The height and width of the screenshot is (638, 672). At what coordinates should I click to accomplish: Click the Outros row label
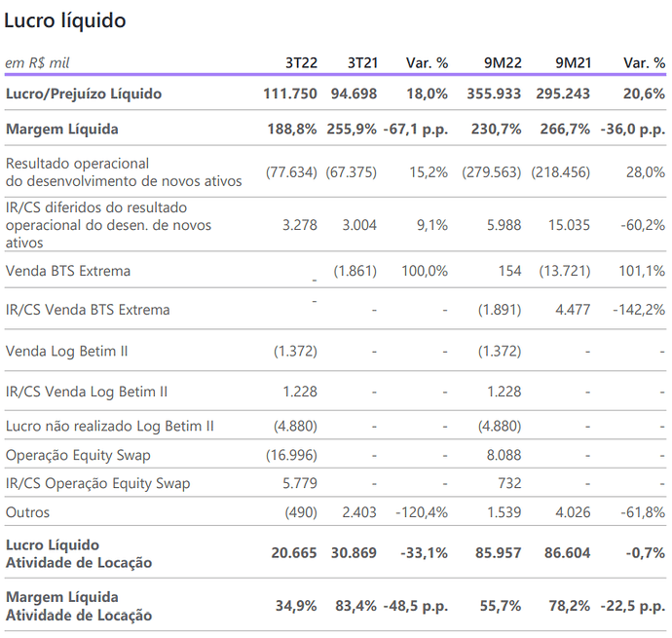point(27,512)
